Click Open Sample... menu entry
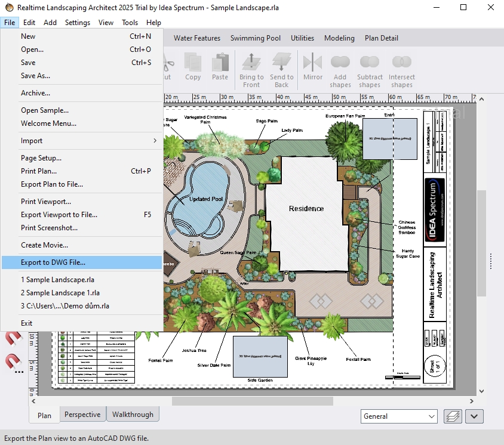504x445 pixels. [82, 110]
